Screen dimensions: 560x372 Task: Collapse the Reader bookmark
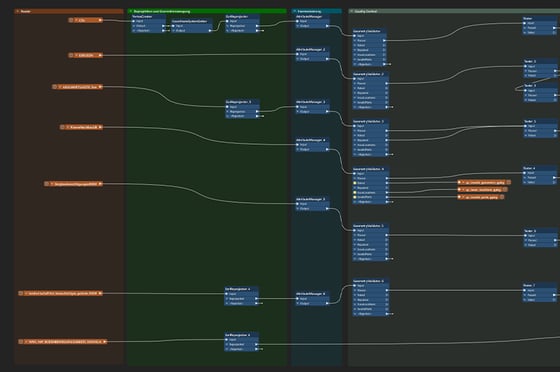coord(18,11)
